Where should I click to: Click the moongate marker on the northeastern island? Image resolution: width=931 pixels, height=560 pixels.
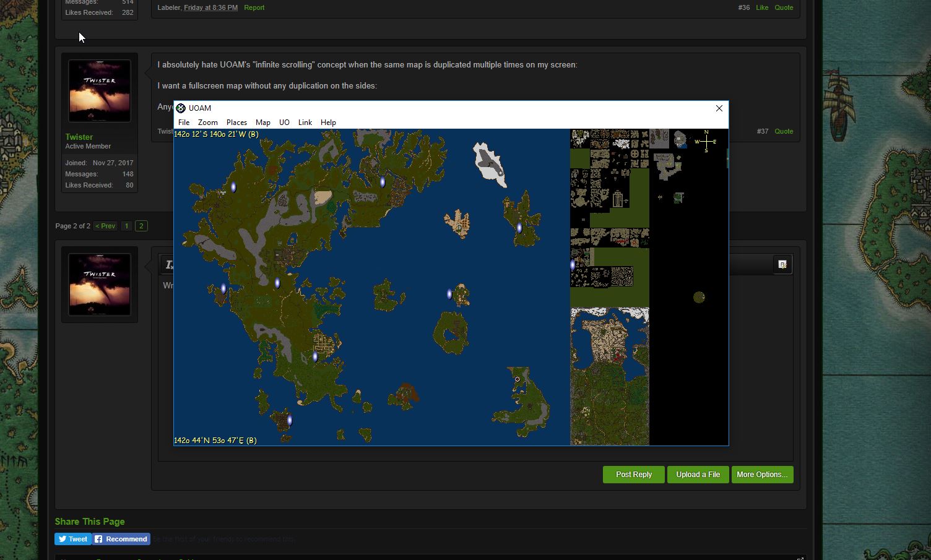point(519,228)
